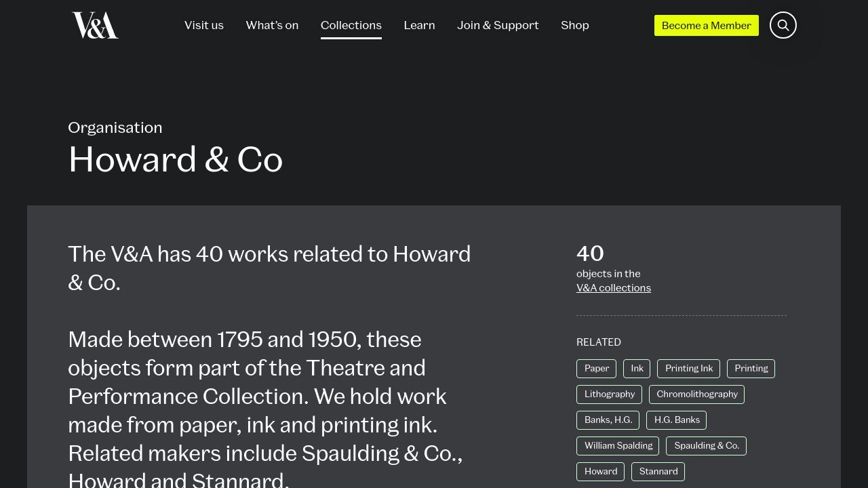
Task: Click the 40 objects count
Action: (590, 253)
